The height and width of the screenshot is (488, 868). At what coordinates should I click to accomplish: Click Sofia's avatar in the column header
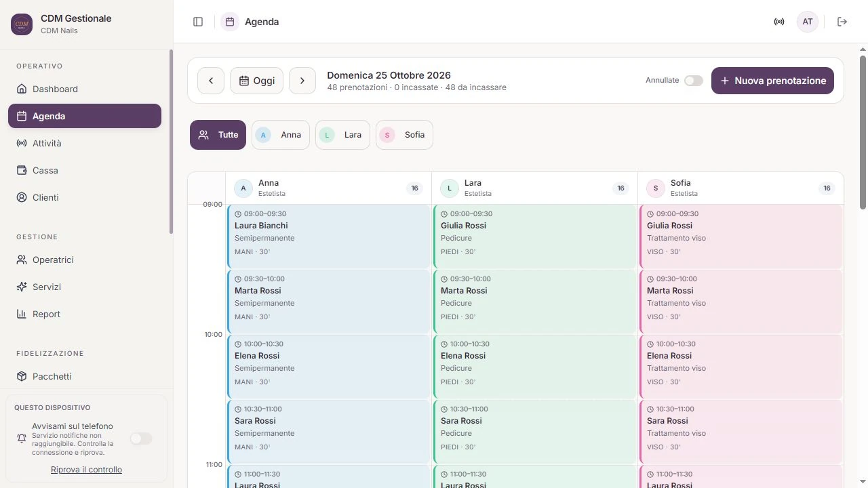click(x=656, y=188)
